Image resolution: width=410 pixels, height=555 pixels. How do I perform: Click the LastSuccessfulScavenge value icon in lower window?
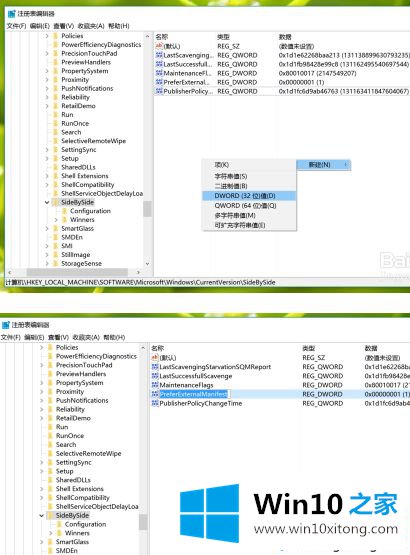[155, 376]
